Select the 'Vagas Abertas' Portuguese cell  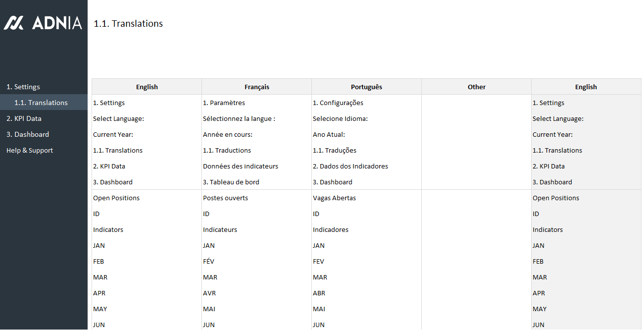click(335, 198)
